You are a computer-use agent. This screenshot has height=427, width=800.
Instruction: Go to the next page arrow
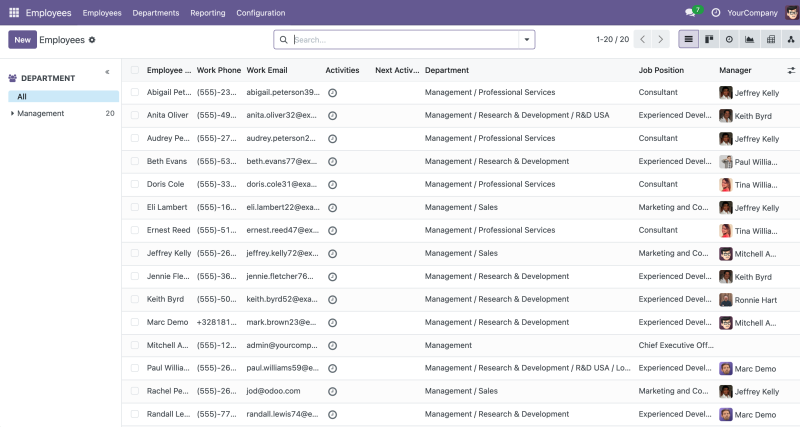pyautogui.click(x=661, y=40)
